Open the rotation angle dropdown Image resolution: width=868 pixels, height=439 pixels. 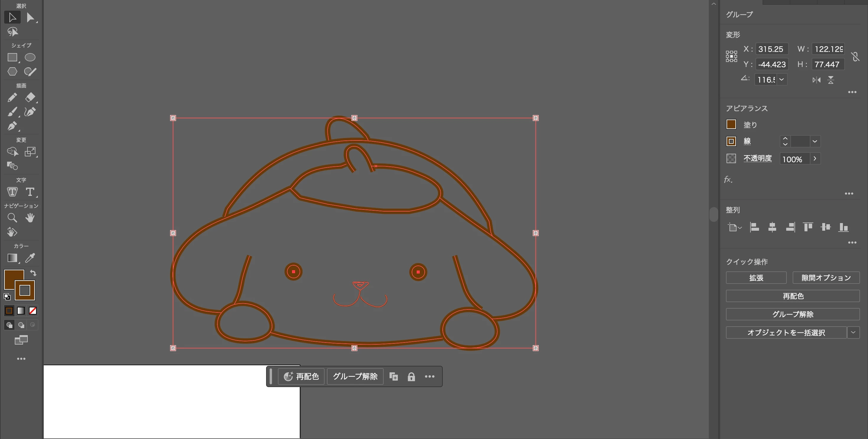click(x=782, y=80)
